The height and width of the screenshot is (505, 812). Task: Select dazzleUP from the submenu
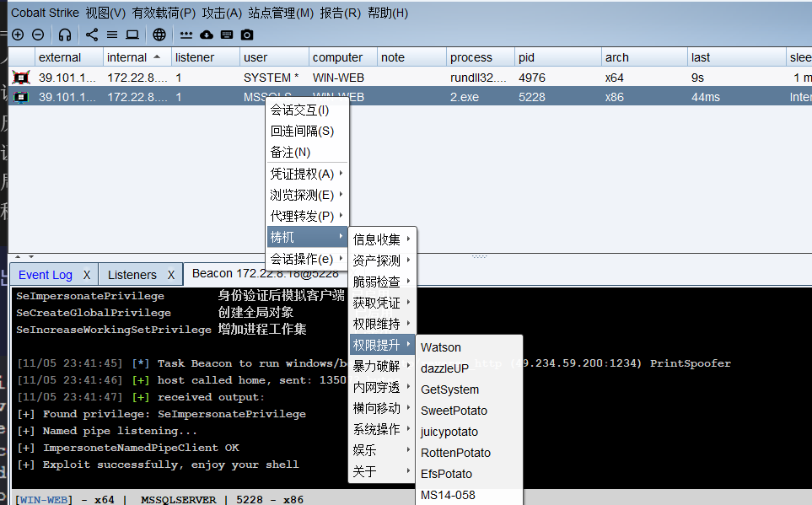coord(469,368)
